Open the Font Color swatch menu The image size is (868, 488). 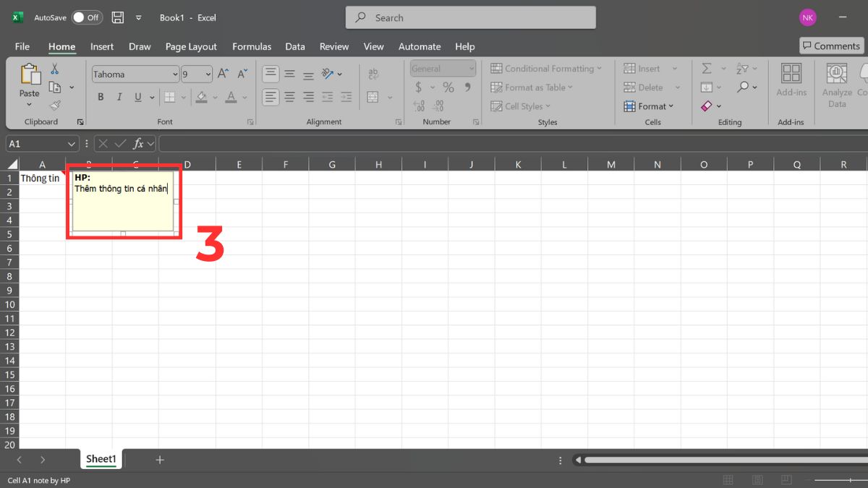231,98
